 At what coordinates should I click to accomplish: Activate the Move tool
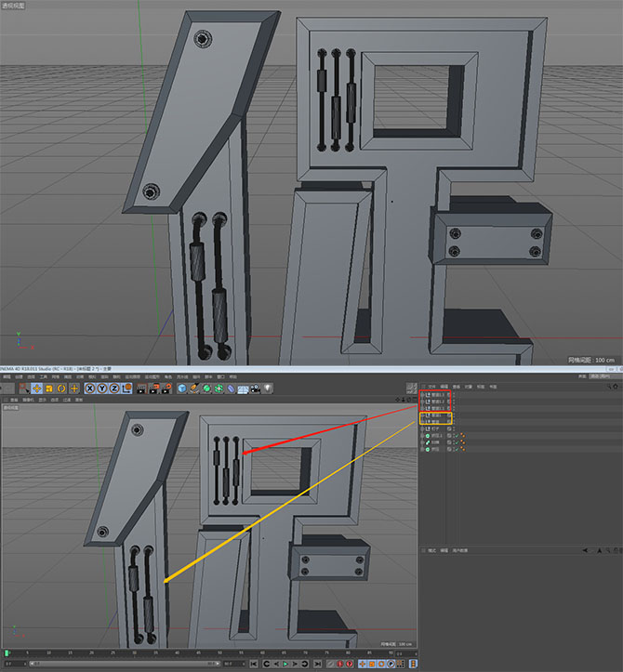click(x=37, y=389)
